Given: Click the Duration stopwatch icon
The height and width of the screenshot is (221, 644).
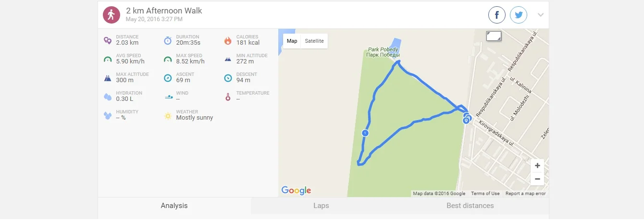Looking at the screenshot, I should pyautogui.click(x=168, y=40).
